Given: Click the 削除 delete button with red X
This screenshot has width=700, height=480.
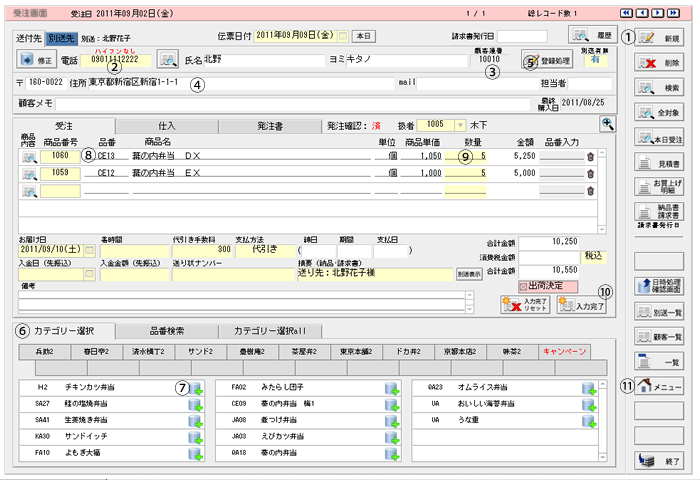Looking at the screenshot, I should pyautogui.click(x=660, y=63).
